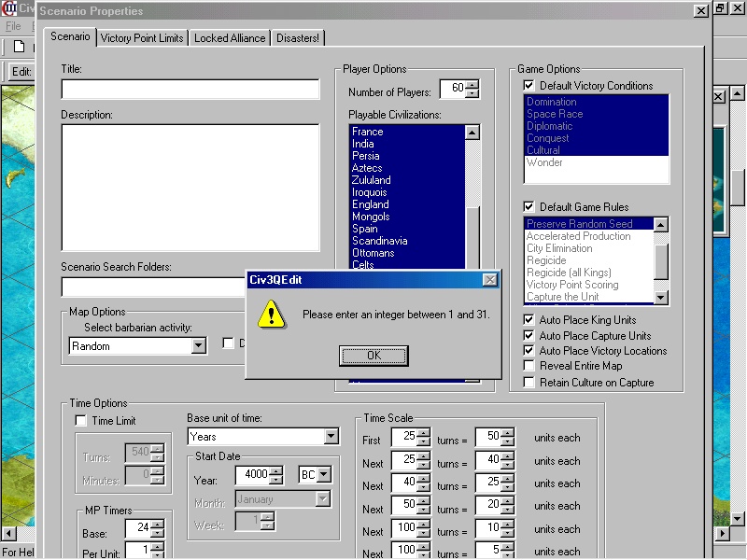Open the disabled Month January dropdown
The width and height of the screenshot is (747, 560).
point(322,499)
